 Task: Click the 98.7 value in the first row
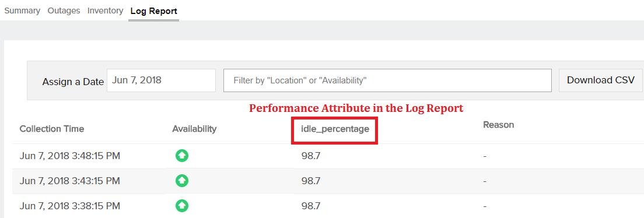(x=310, y=156)
